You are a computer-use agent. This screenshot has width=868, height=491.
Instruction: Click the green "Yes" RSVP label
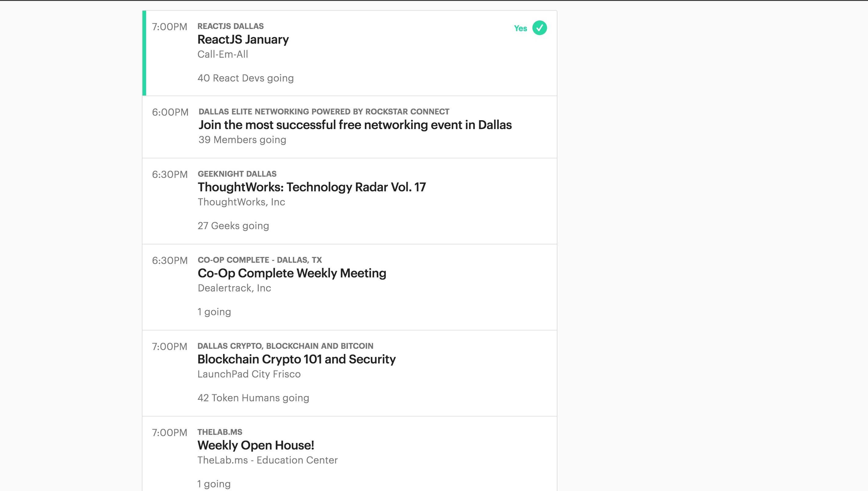520,28
